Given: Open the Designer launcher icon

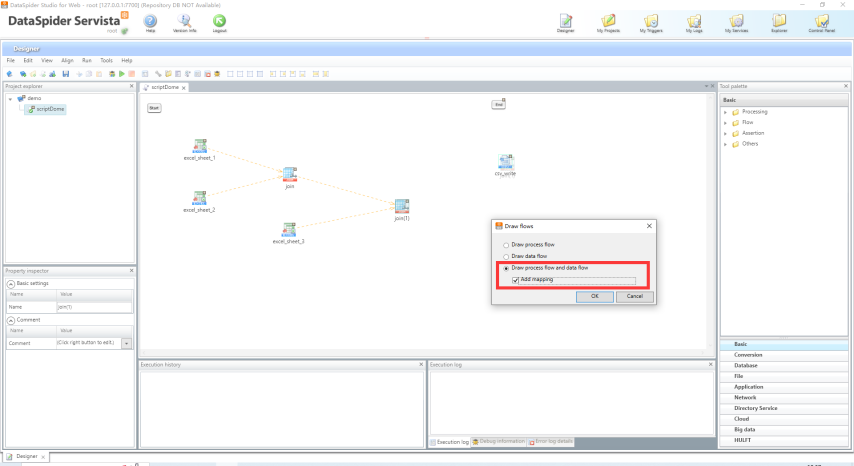Looking at the screenshot, I should pos(566,21).
